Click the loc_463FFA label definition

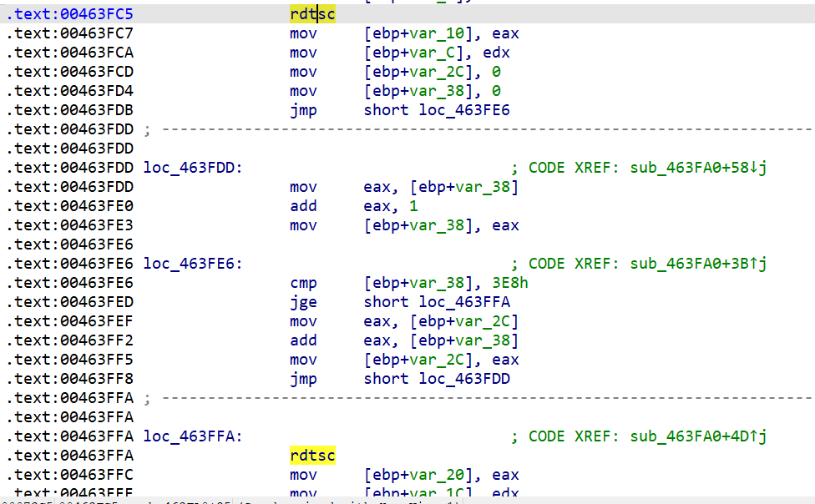click(x=192, y=436)
